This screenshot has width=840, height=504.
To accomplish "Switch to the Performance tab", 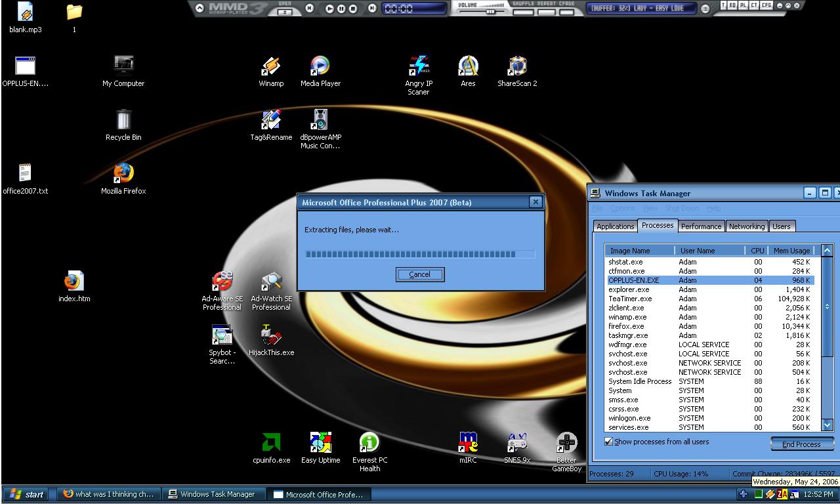I will [x=700, y=226].
